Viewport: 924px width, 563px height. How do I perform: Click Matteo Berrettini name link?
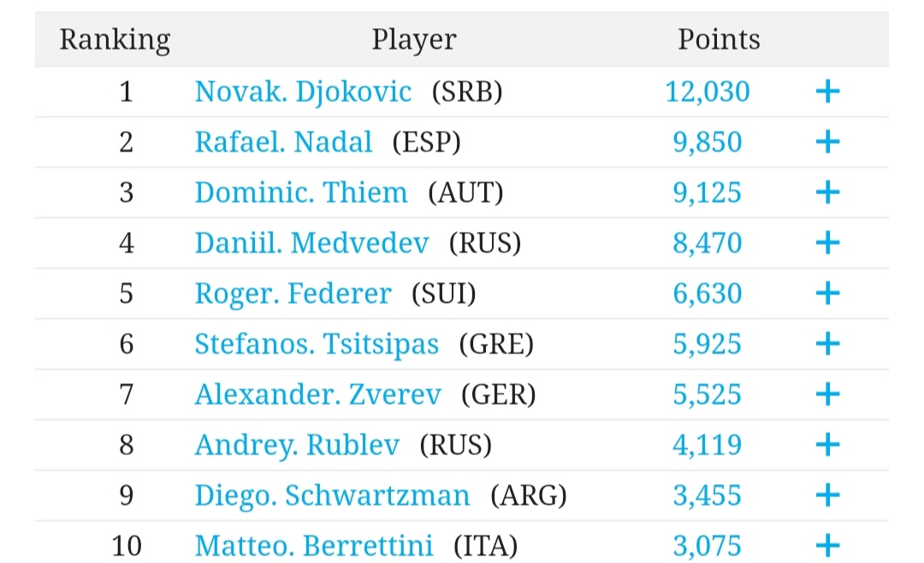pos(314,545)
